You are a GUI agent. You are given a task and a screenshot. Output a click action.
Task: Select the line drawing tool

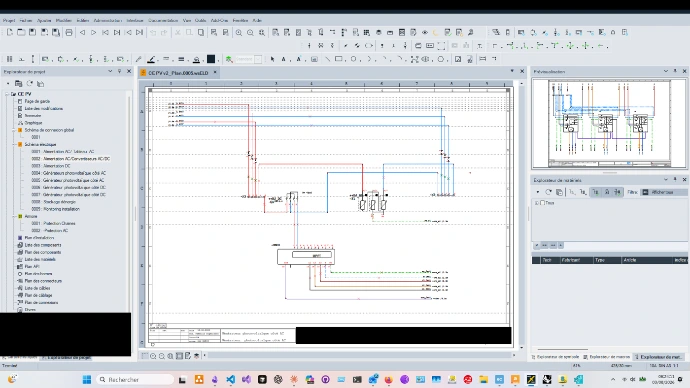[327, 59]
